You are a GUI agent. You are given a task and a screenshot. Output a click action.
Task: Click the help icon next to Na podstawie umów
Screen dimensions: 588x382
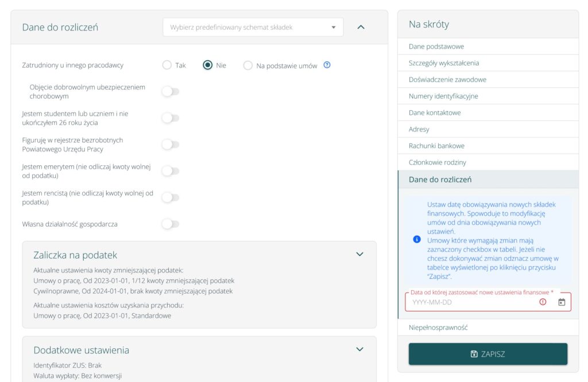[327, 65]
